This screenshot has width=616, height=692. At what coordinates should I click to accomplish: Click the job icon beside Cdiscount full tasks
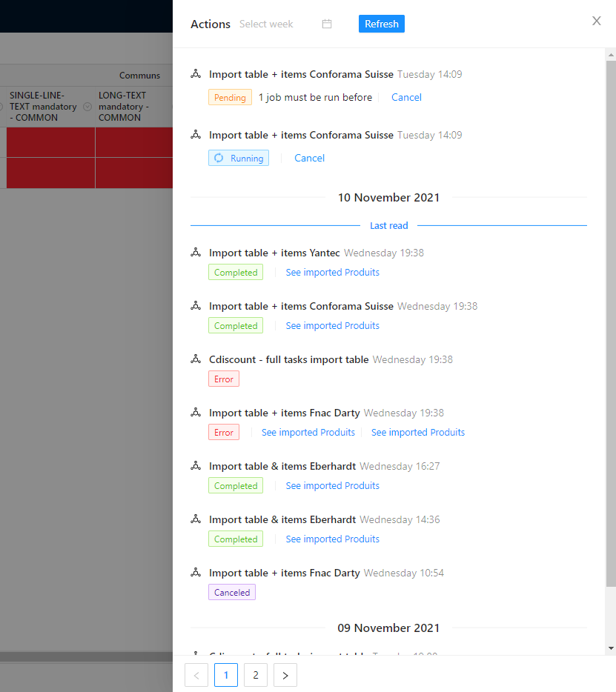tap(196, 359)
